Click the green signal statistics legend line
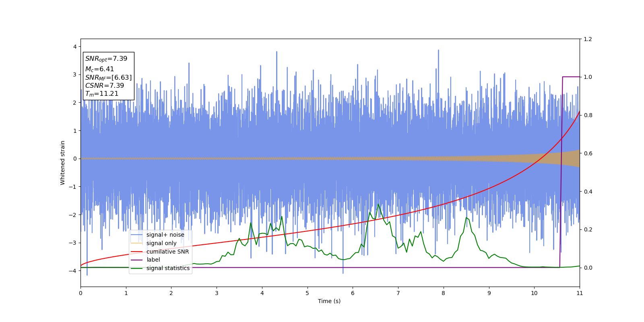Screen dimensions: 644x322 [137, 268]
